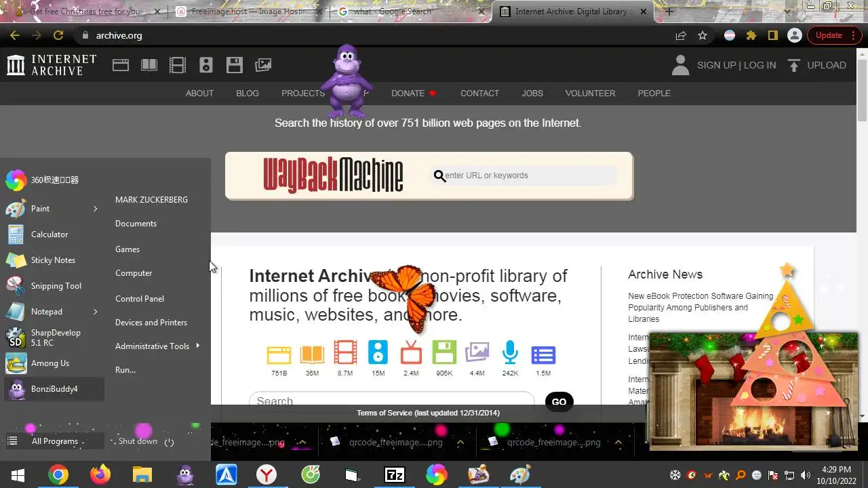Launch Snipping Tool from Start menu

click(x=54, y=286)
